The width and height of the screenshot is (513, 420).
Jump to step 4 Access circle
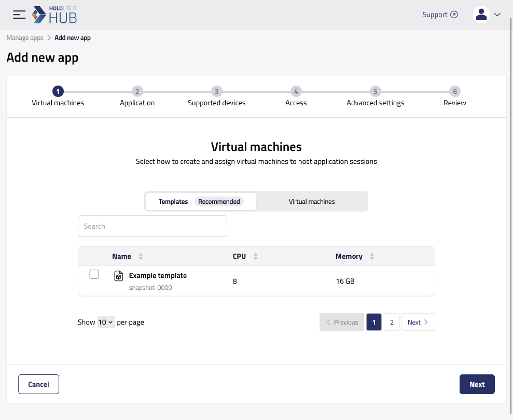pyautogui.click(x=296, y=91)
